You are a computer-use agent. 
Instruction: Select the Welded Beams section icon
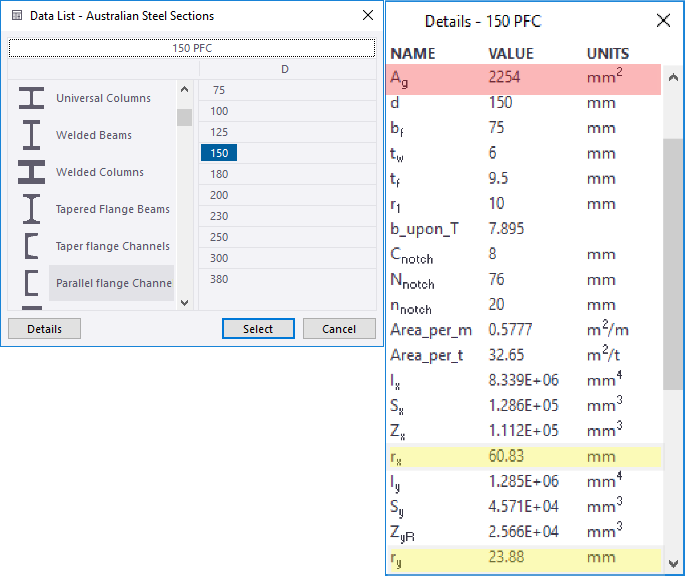pos(32,135)
